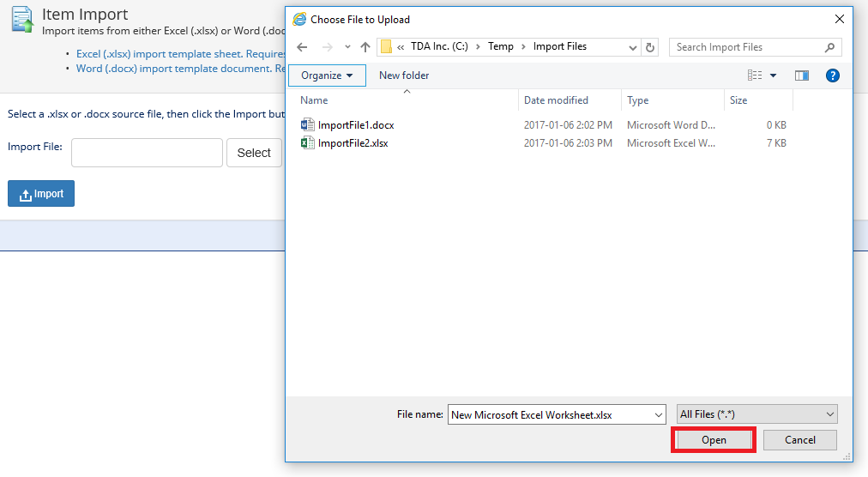This screenshot has height=477, width=868.
Task: Select the ImportFile2.xlsx file
Action: pyautogui.click(x=353, y=143)
